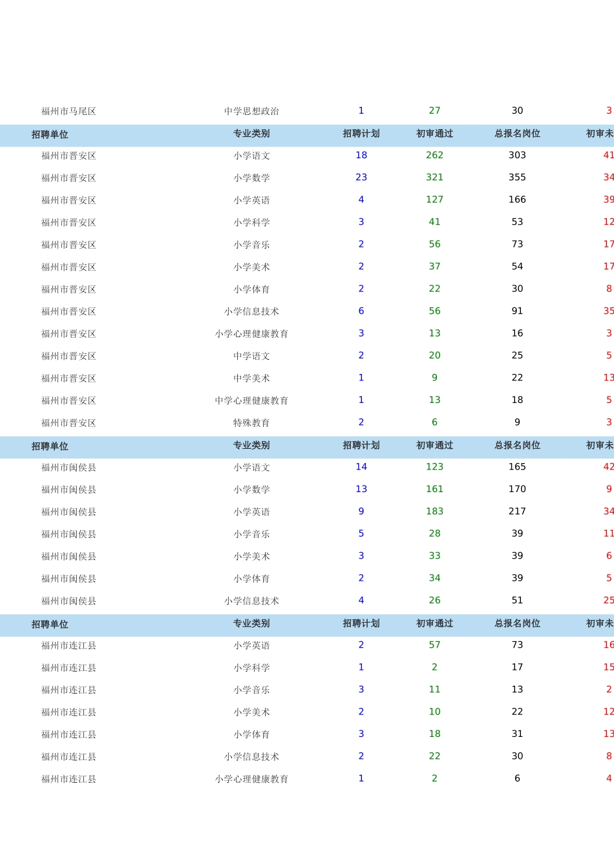Select 小学音乐 subject in 晋安区 section
Screen dimensions: 614x868
point(251,245)
